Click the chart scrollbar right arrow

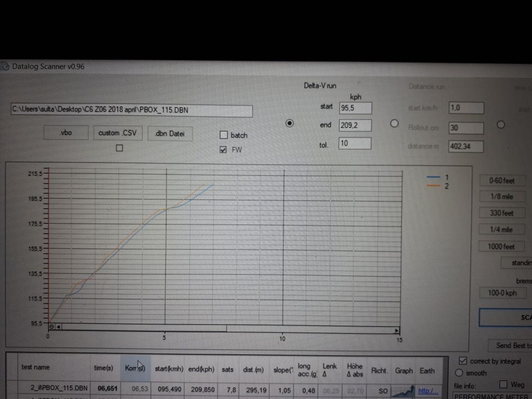(x=396, y=331)
